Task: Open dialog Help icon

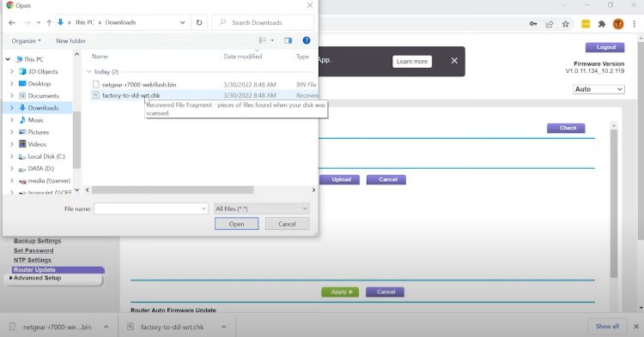Action: point(307,40)
